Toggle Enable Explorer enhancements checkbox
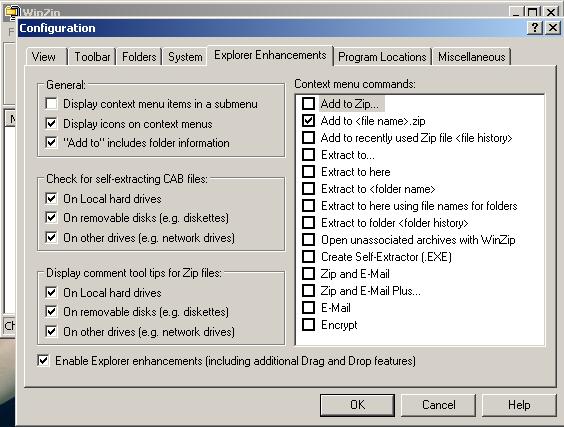 point(43,361)
